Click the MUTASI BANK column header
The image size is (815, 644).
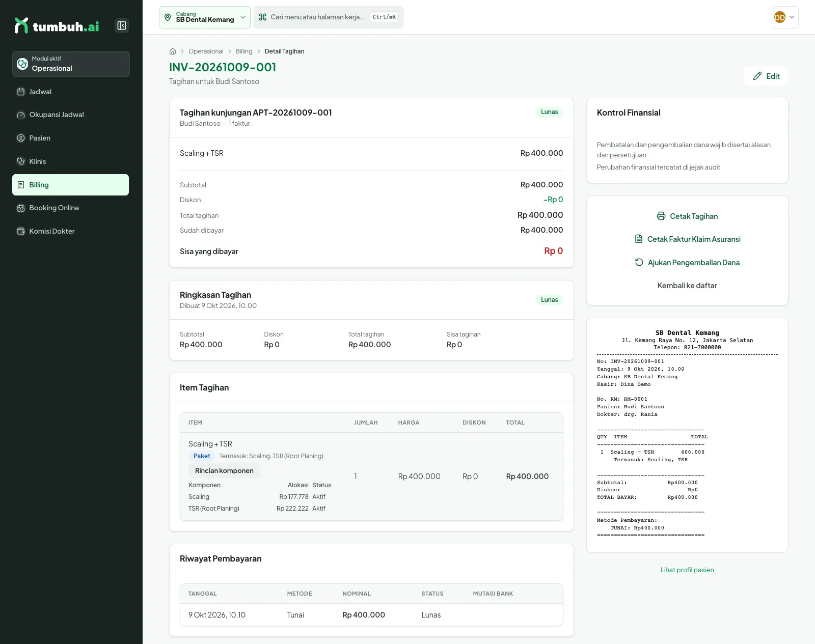tap(493, 594)
